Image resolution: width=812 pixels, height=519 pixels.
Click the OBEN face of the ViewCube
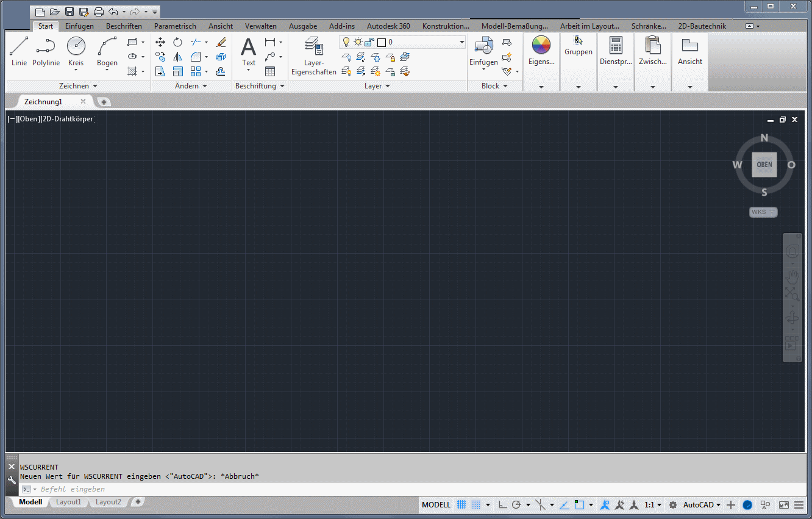pyautogui.click(x=764, y=165)
